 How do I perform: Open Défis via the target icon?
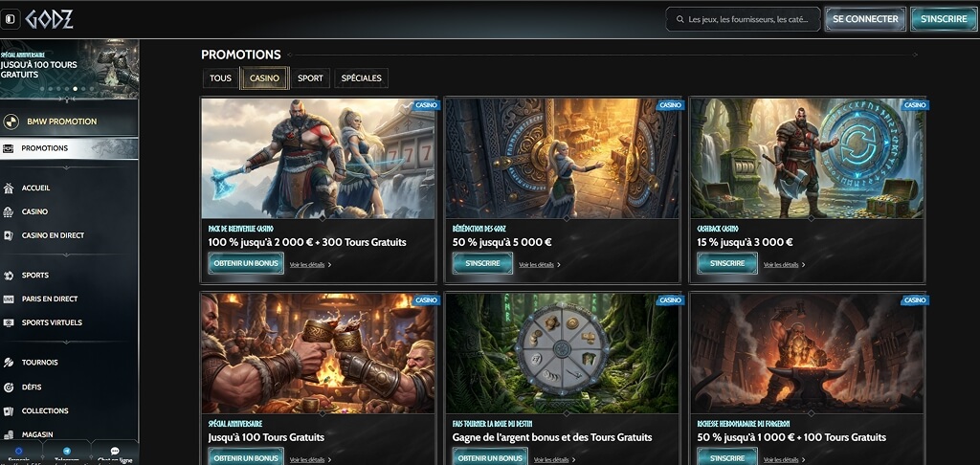click(8, 387)
